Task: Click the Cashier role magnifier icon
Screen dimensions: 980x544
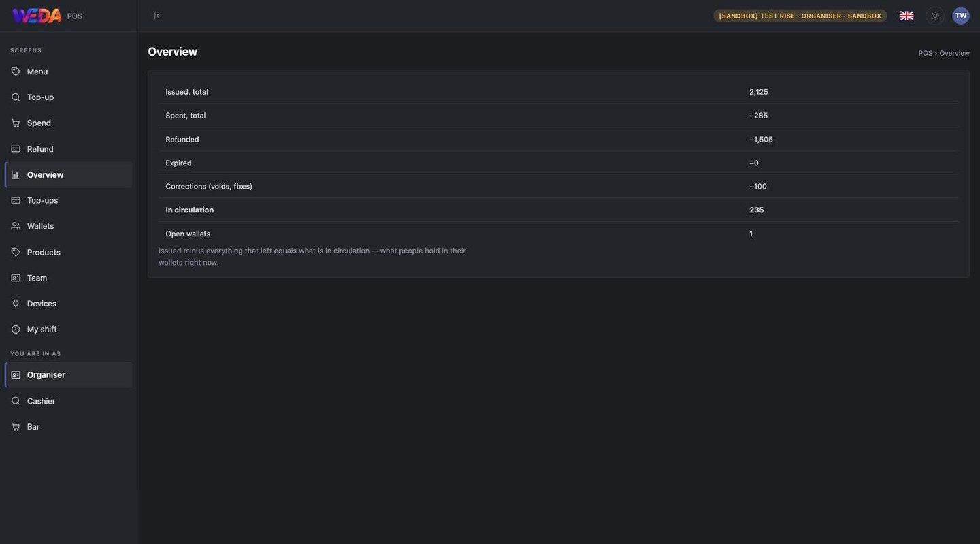Action: 16,401
